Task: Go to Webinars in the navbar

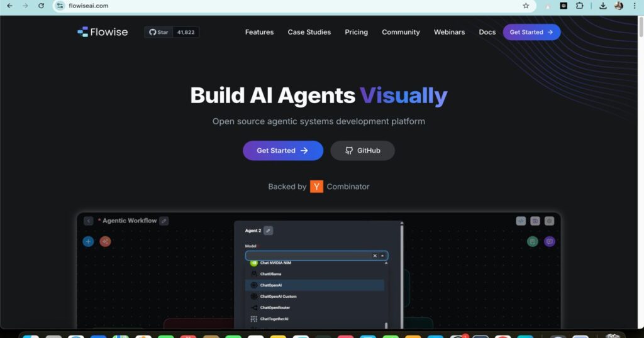Action: tap(449, 32)
